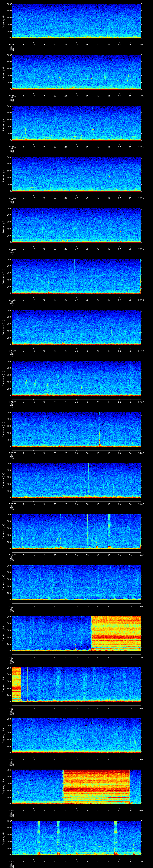Click the 6:23:00 start time label

[12, 504]
